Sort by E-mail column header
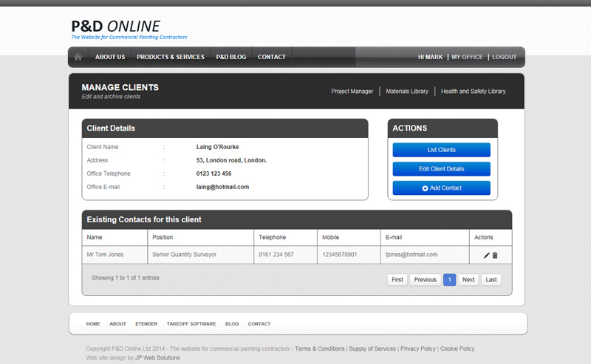The height and width of the screenshot is (364, 591). tap(425, 238)
